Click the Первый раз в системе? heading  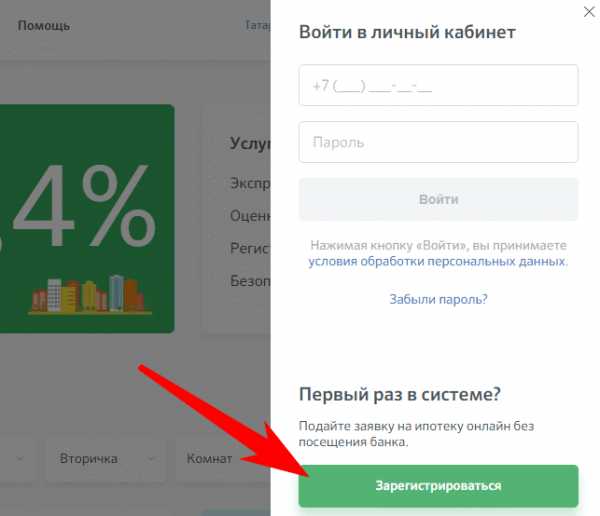[x=399, y=394]
